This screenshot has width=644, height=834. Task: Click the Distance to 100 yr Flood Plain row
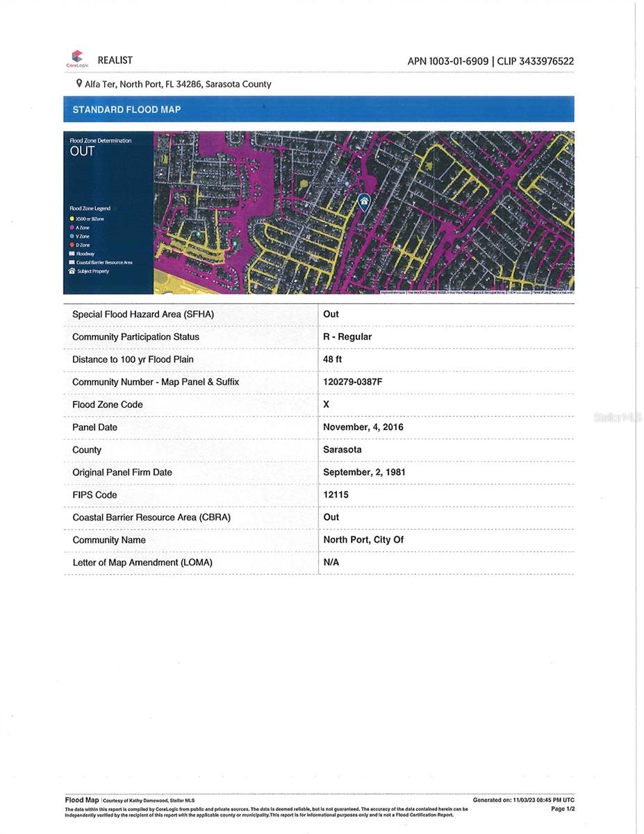(133, 359)
